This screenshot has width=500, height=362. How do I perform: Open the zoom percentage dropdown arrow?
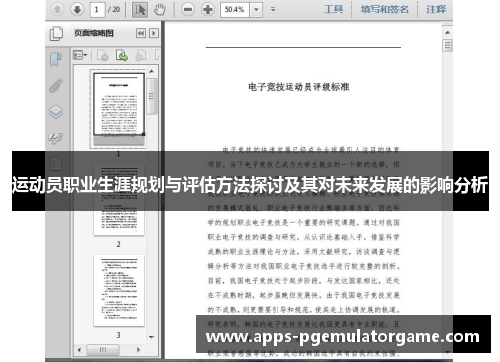(256, 10)
